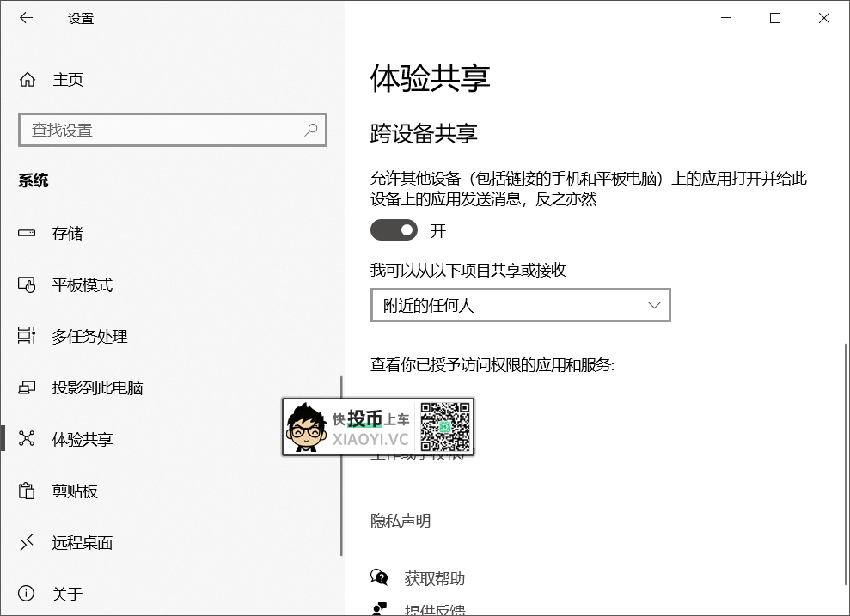Select the 投影到此电脑 projection icon
The width and height of the screenshot is (850, 616).
pyautogui.click(x=28, y=387)
